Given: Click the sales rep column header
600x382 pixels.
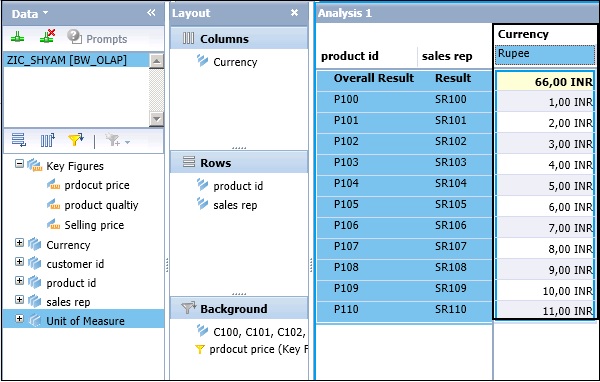Looking at the screenshot, I should [447, 56].
